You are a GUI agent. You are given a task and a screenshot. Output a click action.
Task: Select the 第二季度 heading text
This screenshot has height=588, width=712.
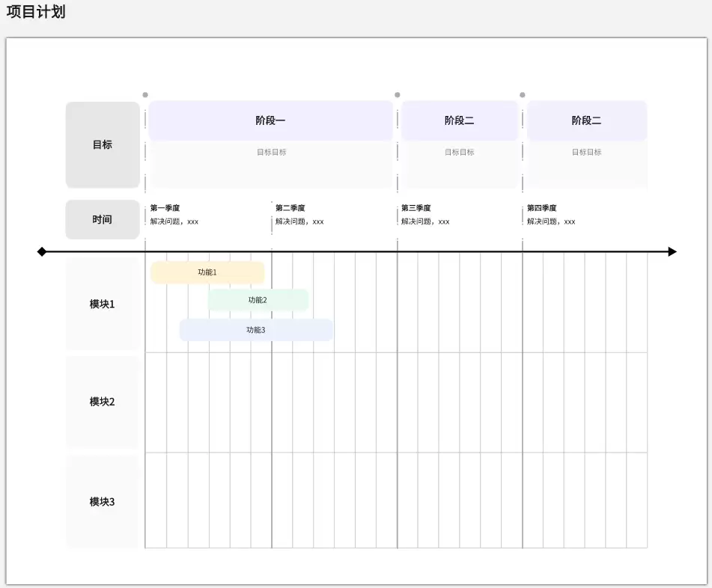pyautogui.click(x=290, y=208)
